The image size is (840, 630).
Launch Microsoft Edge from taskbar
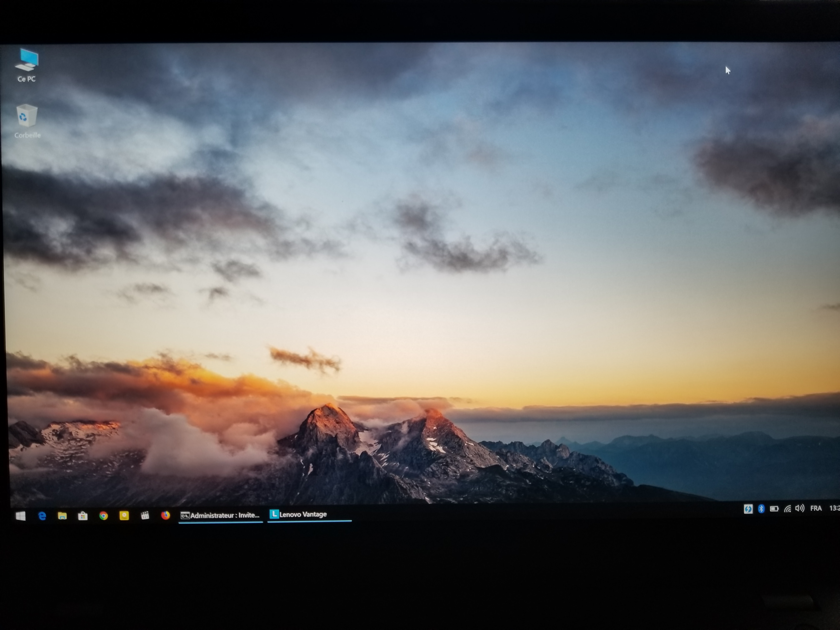click(x=42, y=516)
